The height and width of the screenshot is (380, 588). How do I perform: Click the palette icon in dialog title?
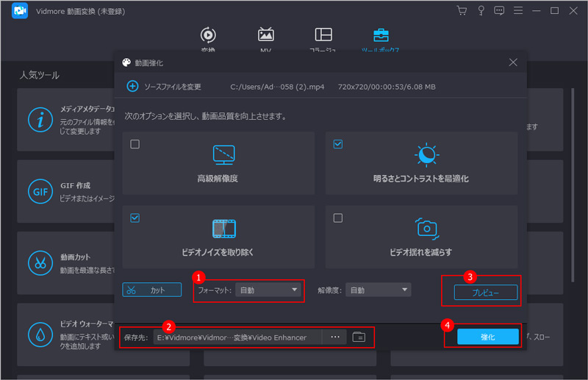[x=126, y=62]
